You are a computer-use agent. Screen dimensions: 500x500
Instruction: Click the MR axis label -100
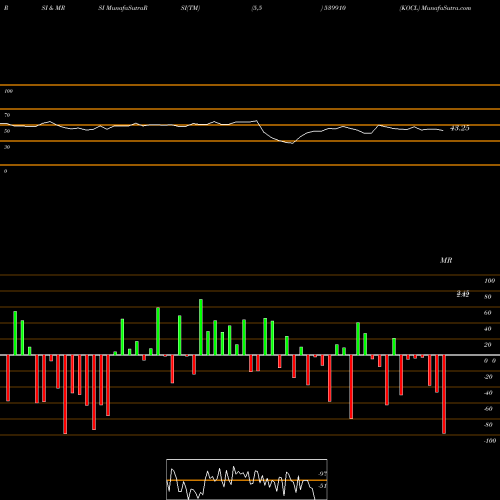click(489, 441)
